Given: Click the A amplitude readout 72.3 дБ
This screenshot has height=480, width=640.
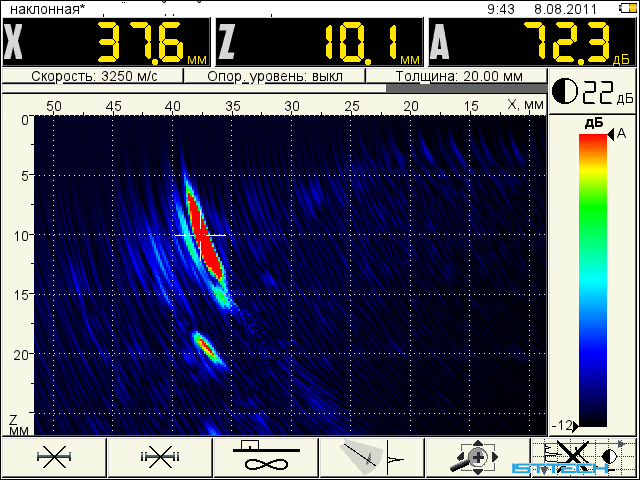Looking at the screenshot, I should pyautogui.click(x=533, y=42).
